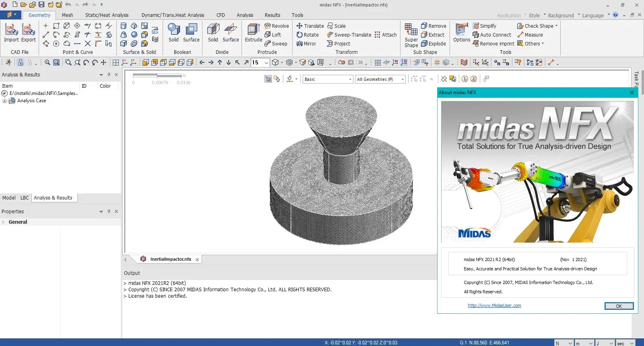The height and width of the screenshot is (346, 644).
Task: Switch to the CFD ribbon tab
Action: coord(221,15)
